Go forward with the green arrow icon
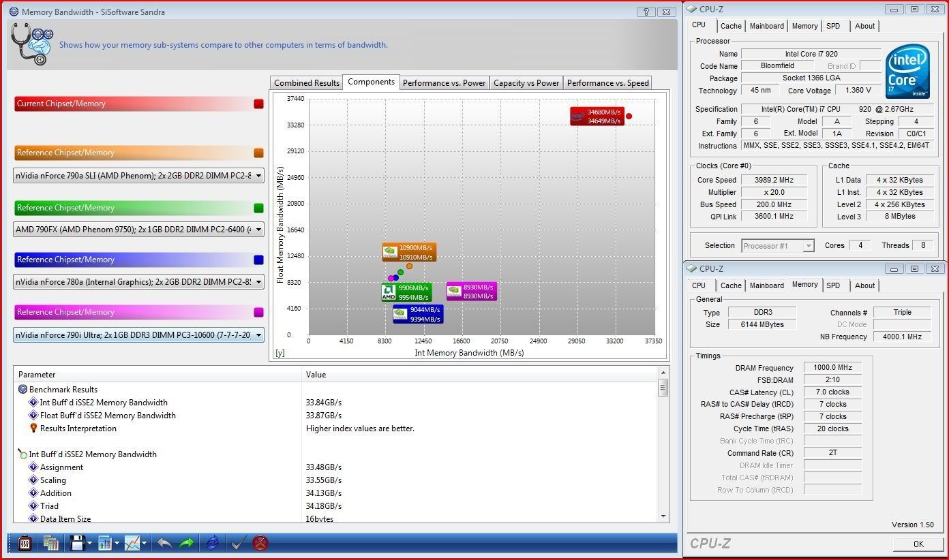The width and height of the screenshot is (949, 560). (186, 543)
